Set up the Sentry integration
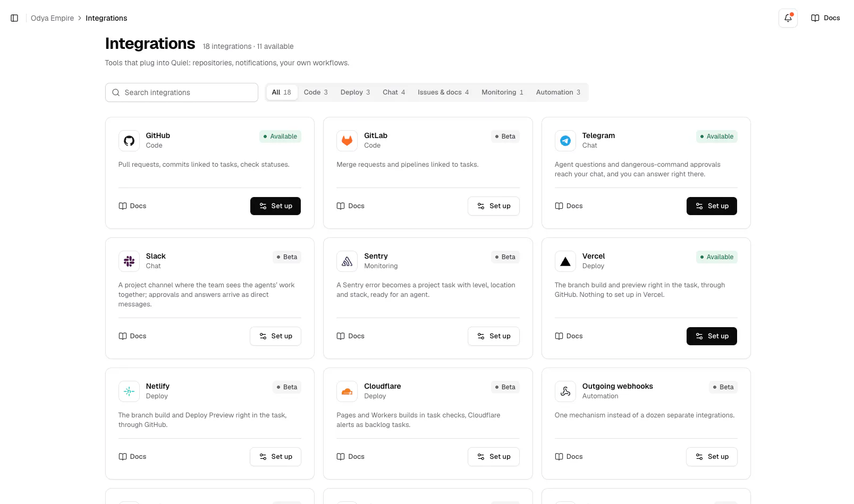This screenshot has width=854, height=504. point(494,336)
